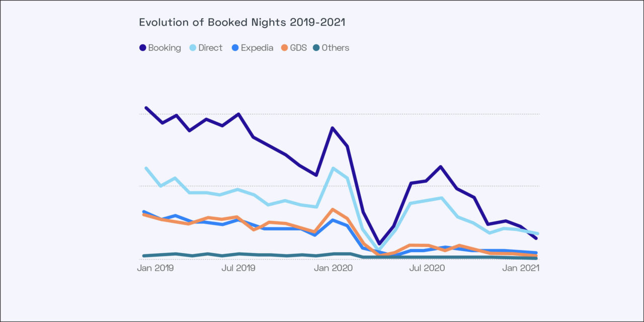Select the Jan 2020 axis label

coord(332,268)
